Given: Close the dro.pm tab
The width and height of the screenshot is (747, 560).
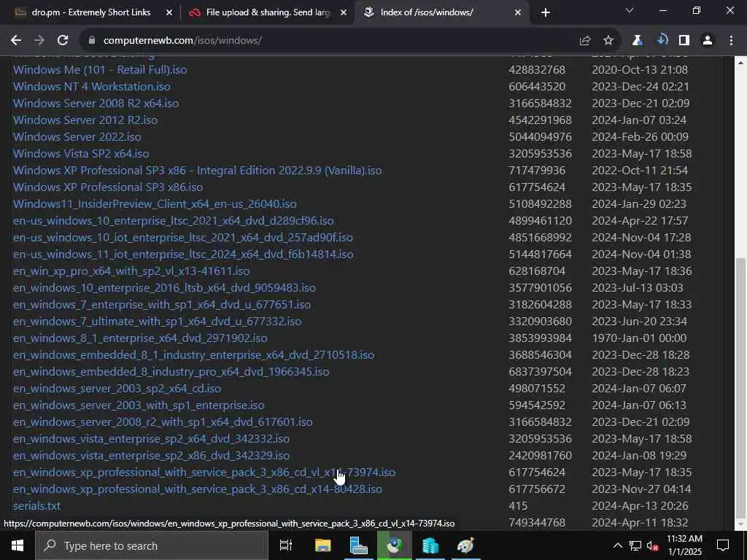Looking at the screenshot, I should (x=169, y=12).
